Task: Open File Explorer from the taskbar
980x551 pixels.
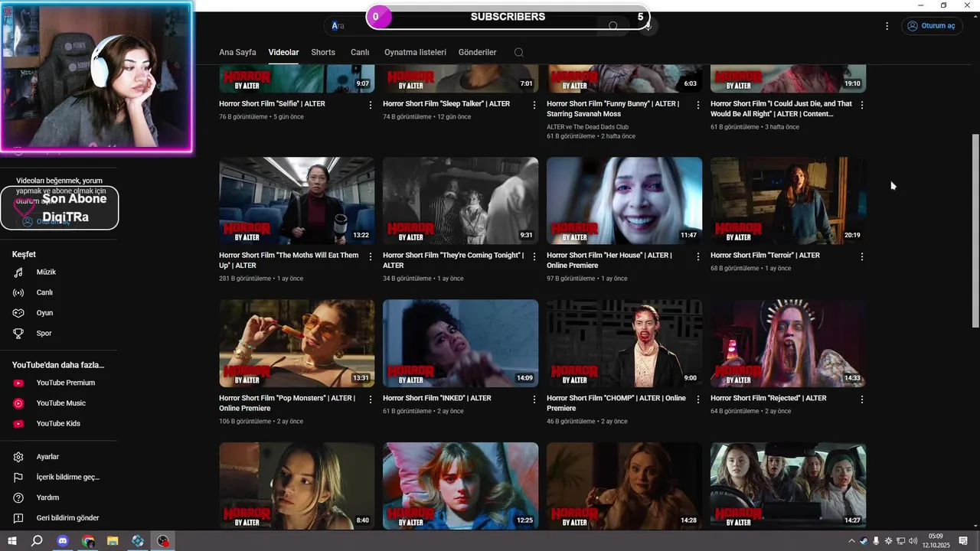Action: tap(113, 541)
